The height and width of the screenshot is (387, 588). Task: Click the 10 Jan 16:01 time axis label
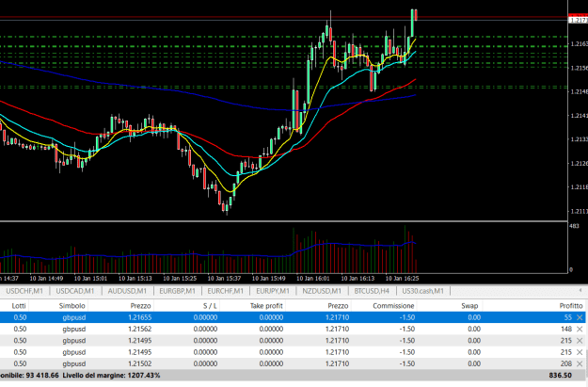[313, 279]
